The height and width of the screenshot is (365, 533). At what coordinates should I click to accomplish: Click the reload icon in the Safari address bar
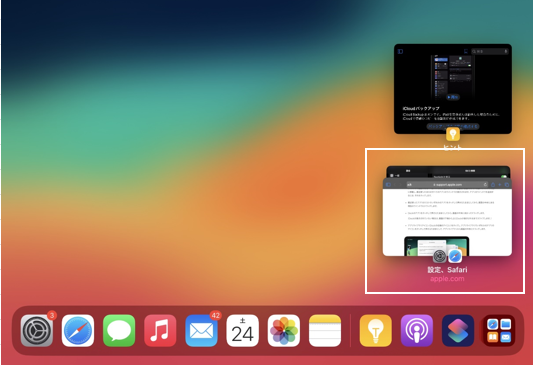[x=485, y=185]
